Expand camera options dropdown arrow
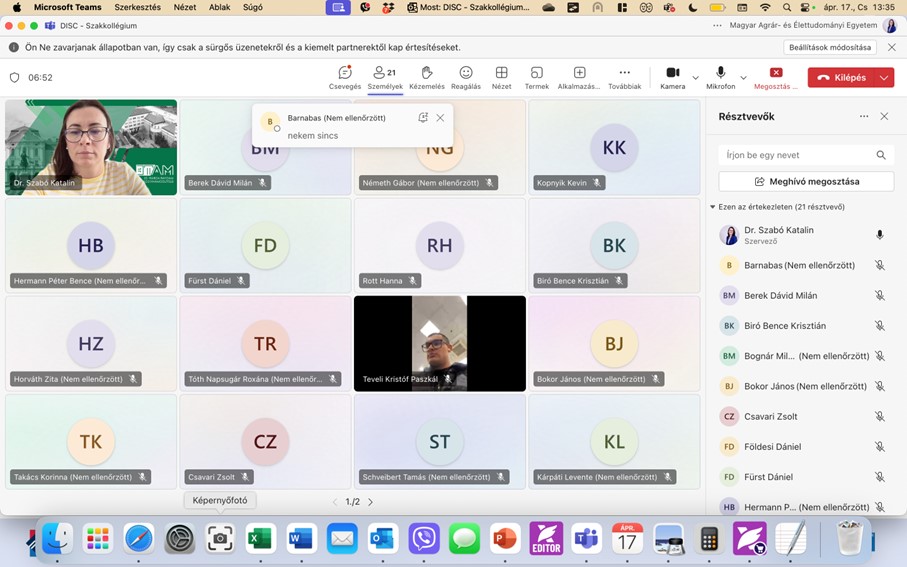The height and width of the screenshot is (567, 907). [695, 78]
